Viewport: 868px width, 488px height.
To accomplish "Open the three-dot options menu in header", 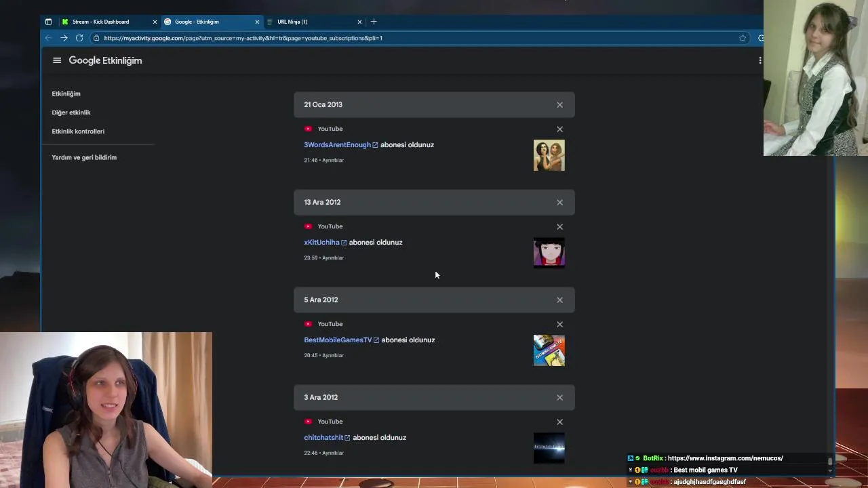I will (x=759, y=60).
